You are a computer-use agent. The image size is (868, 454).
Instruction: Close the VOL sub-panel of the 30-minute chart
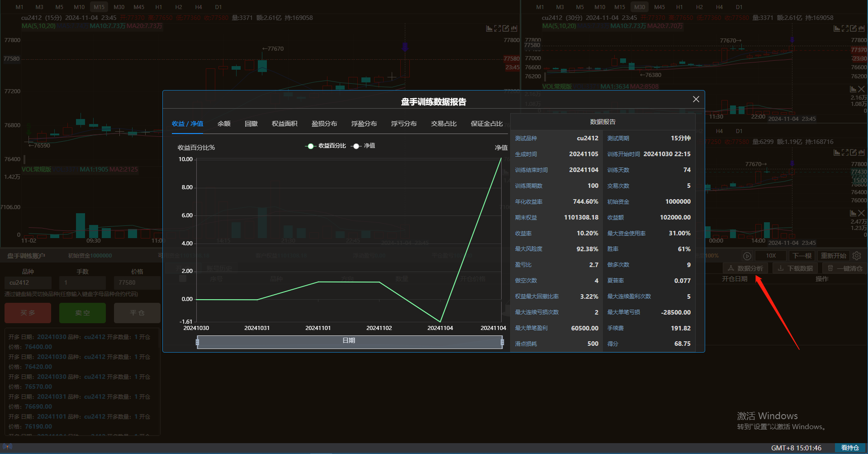(x=861, y=89)
